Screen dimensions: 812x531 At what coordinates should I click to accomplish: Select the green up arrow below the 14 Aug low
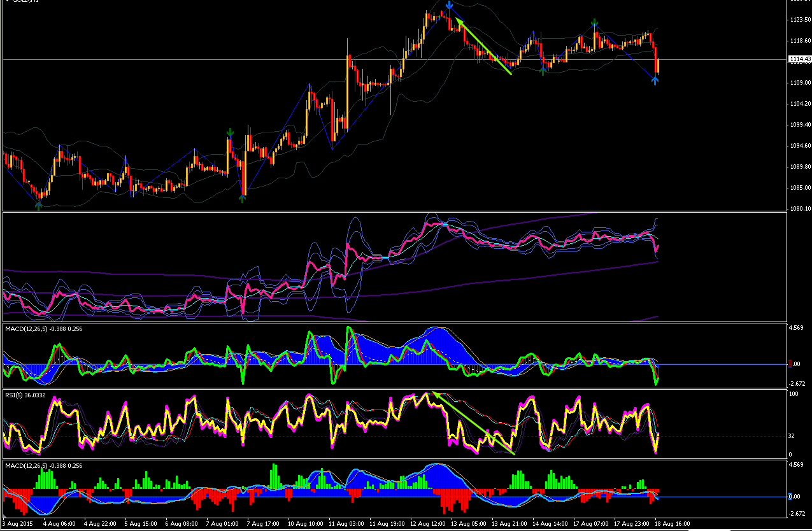pyautogui.click(x=542, y=70)
